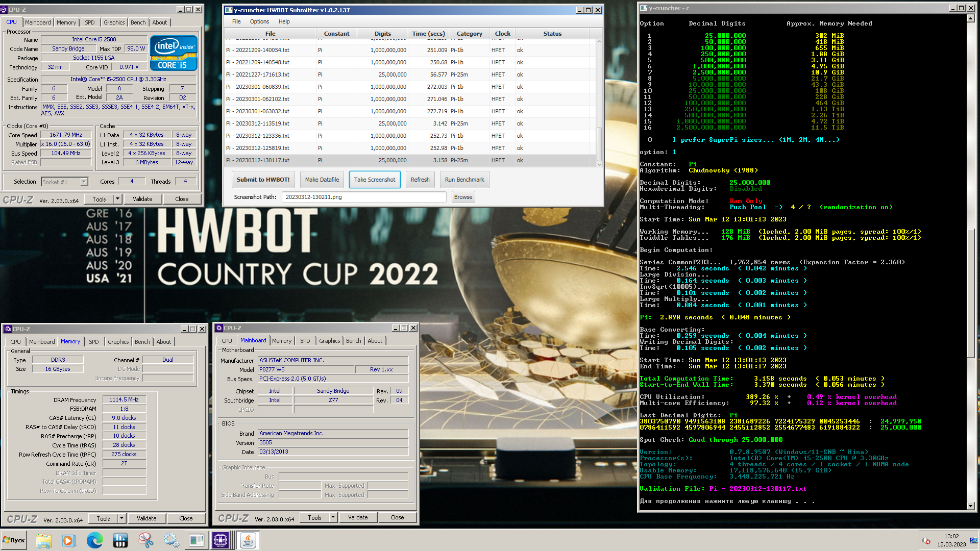Click the CPU-Z title bar icon top window
The height and width of the screenshot is (551, 980).
coord(4,10)
